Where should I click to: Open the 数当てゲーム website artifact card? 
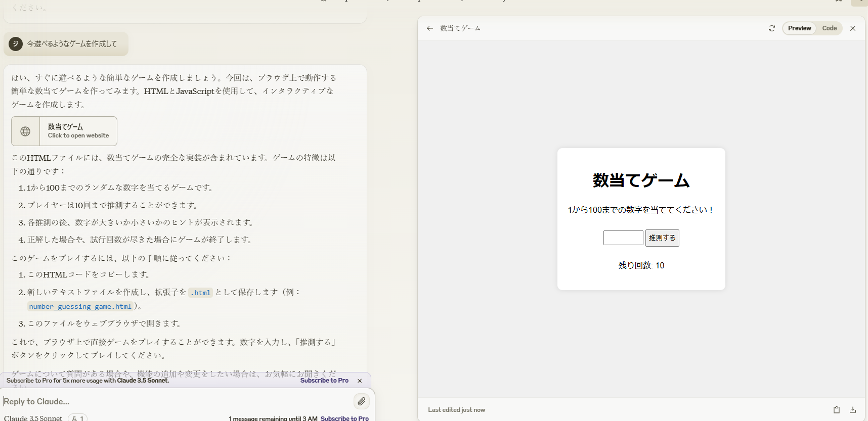[64, 131]
